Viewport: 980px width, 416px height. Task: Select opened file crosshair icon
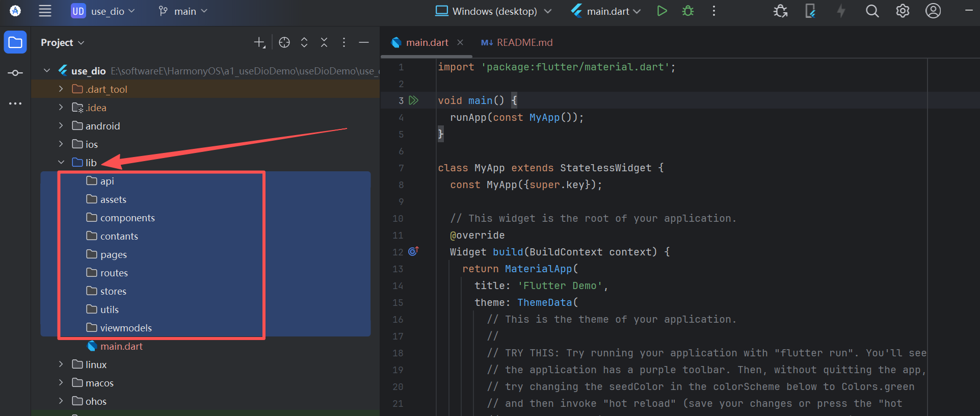(x=284, y=43)
